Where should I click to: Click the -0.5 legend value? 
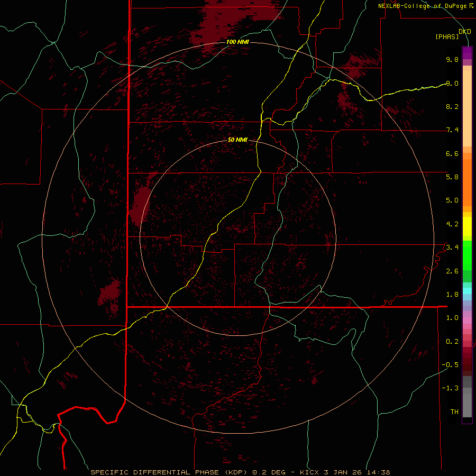[x=450, y=364]
